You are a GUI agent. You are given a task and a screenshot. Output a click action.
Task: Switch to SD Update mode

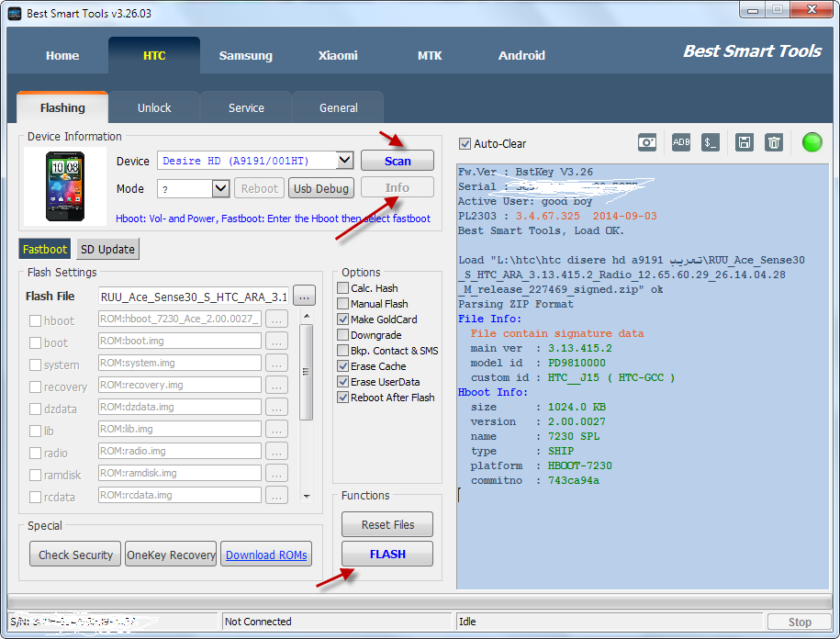(107, 249)
